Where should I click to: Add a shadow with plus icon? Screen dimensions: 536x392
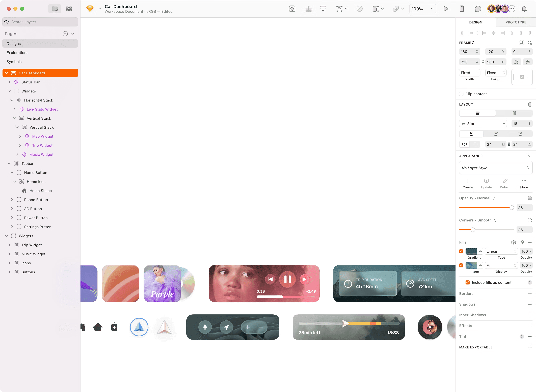coord(530,304)
